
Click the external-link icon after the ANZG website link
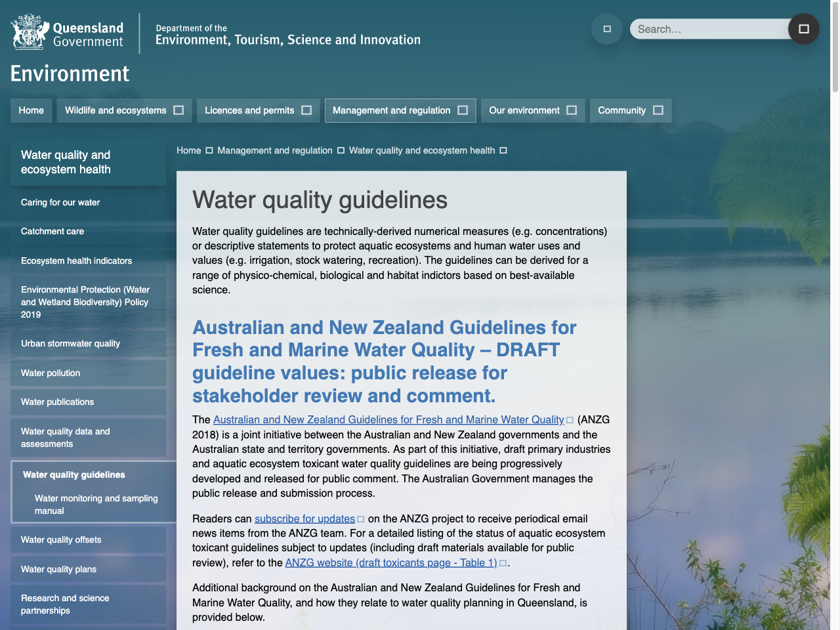(x=503, y=562)
